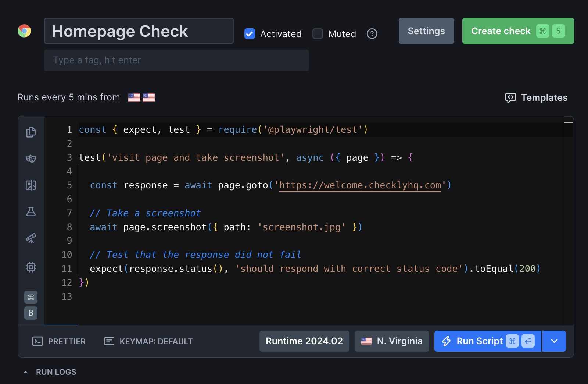Viewport: 588px width, 384px height.
Task: Open the flask test icon in the sidebar
Action: [31, 212]
